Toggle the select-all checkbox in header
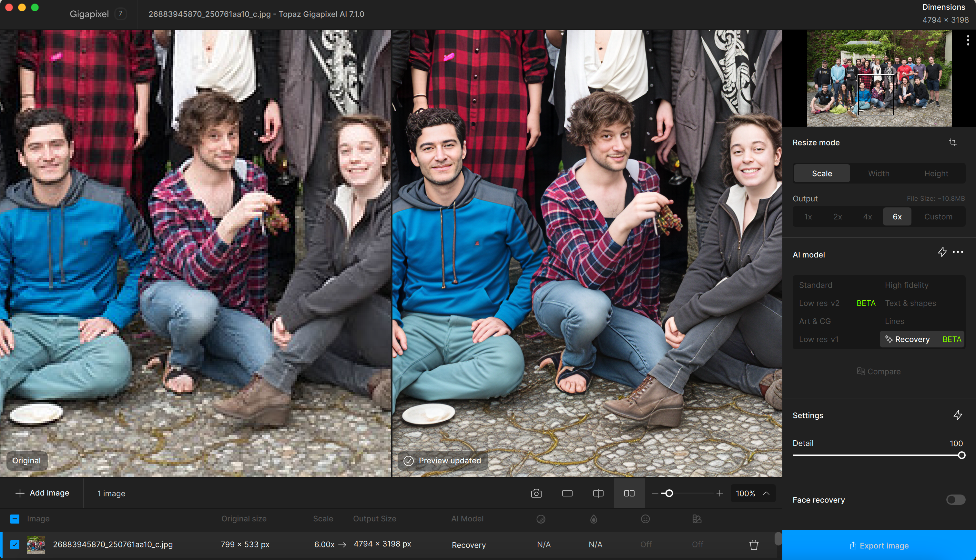This screenshot has height=560, width=976. (x=15, y=519)
